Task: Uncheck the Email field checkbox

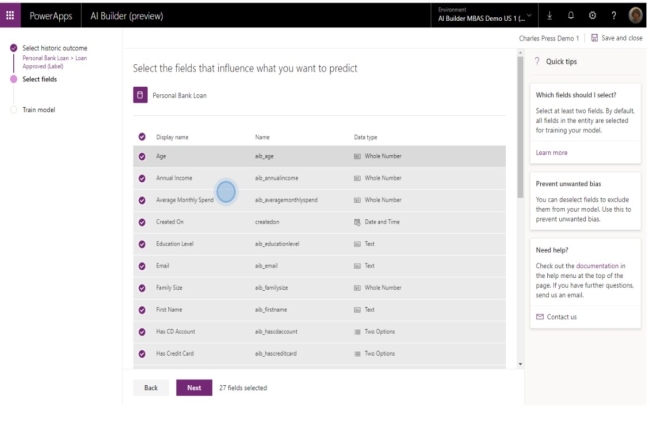Action: (x=142, y=266)
